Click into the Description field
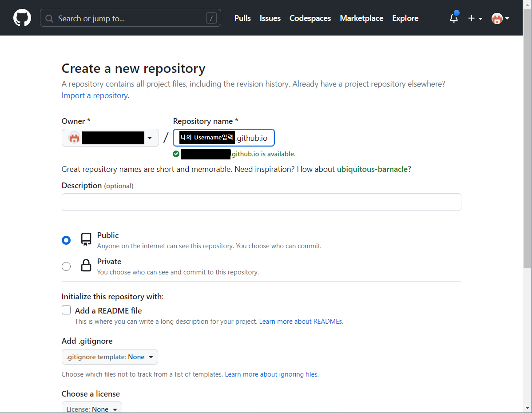 pyautogui.click(x=261, y=202)
